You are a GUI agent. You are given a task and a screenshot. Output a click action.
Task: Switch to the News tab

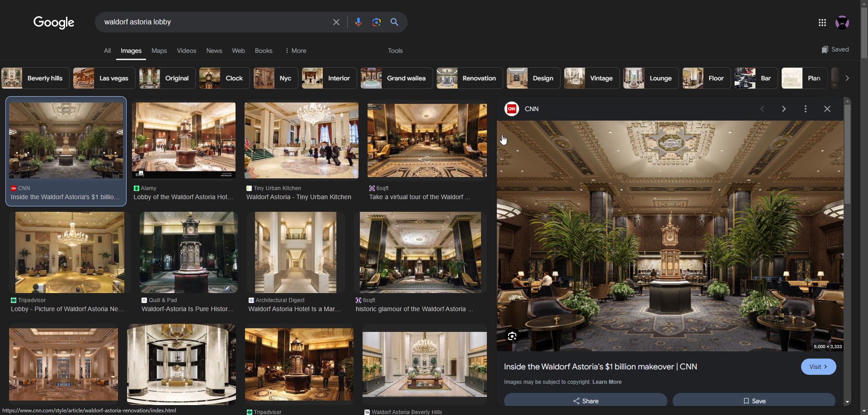(214, 51)
